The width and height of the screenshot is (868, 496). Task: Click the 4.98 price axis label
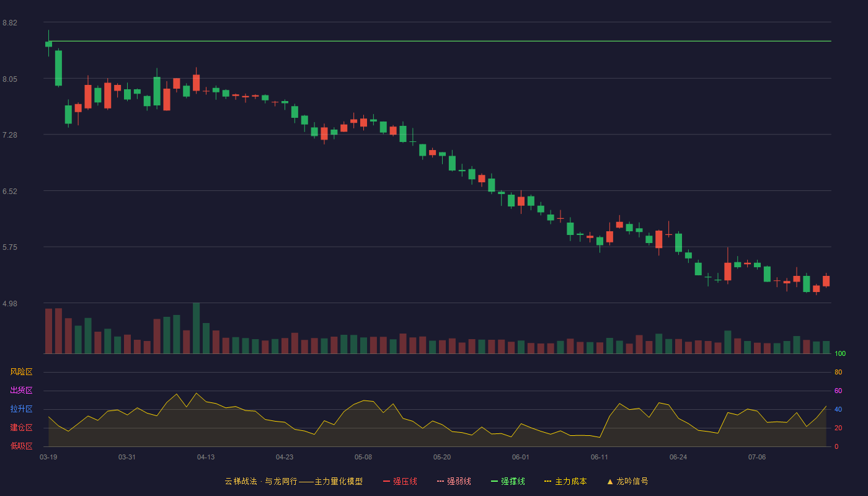point(10,304)
